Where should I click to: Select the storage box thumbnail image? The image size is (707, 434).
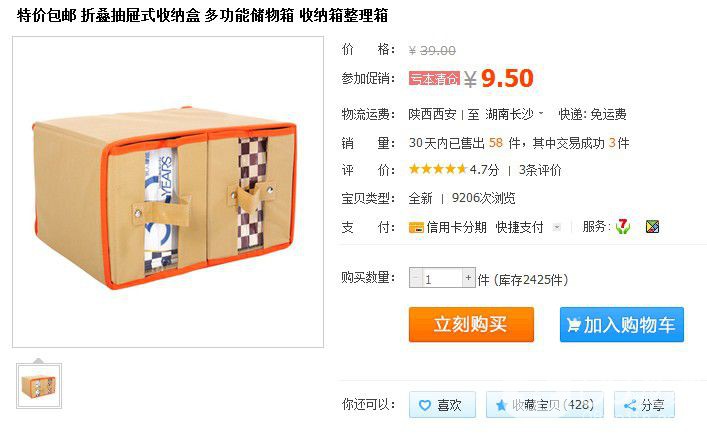[x=39, y=386]
